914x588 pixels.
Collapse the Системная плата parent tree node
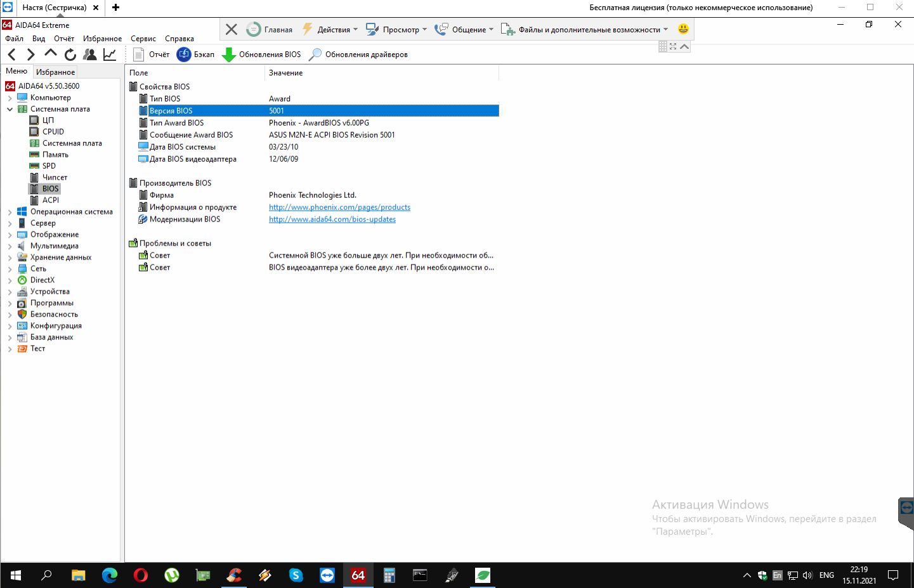click(x=10, y=109)
